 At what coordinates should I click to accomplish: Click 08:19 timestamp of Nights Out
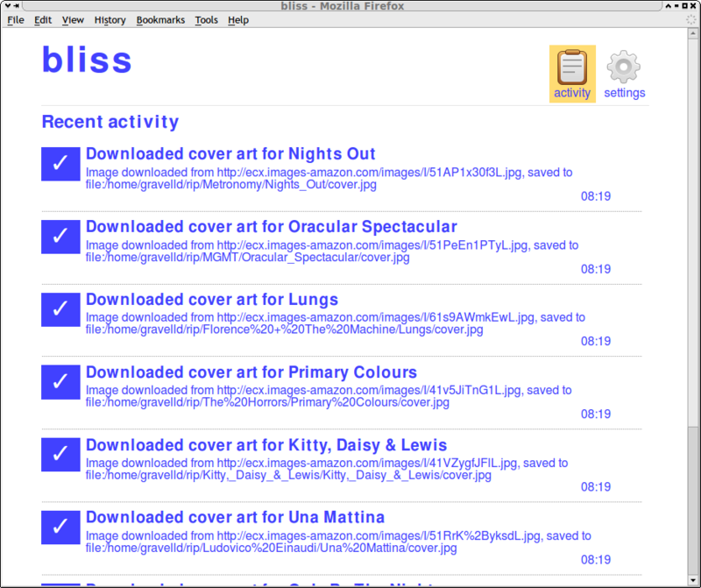click(x=596, y=196)
